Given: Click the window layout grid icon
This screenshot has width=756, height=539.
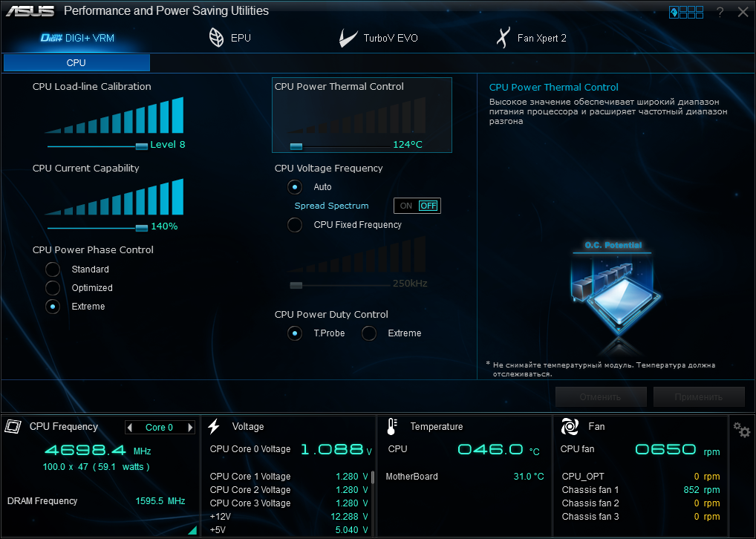Looking at the screenshot, I should [686, 12].
